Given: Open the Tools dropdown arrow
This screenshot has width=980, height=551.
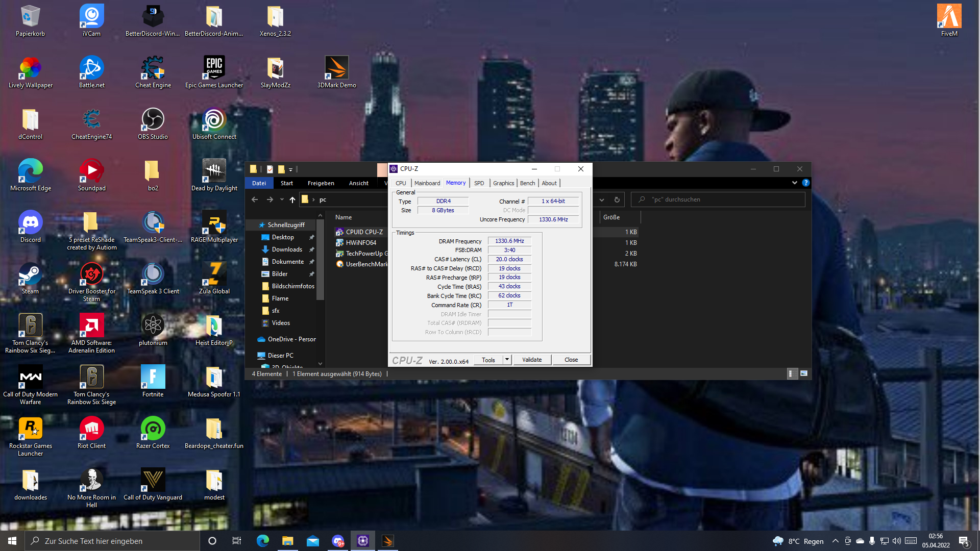Looking at the screenshot, I should [x=507, y=360].
